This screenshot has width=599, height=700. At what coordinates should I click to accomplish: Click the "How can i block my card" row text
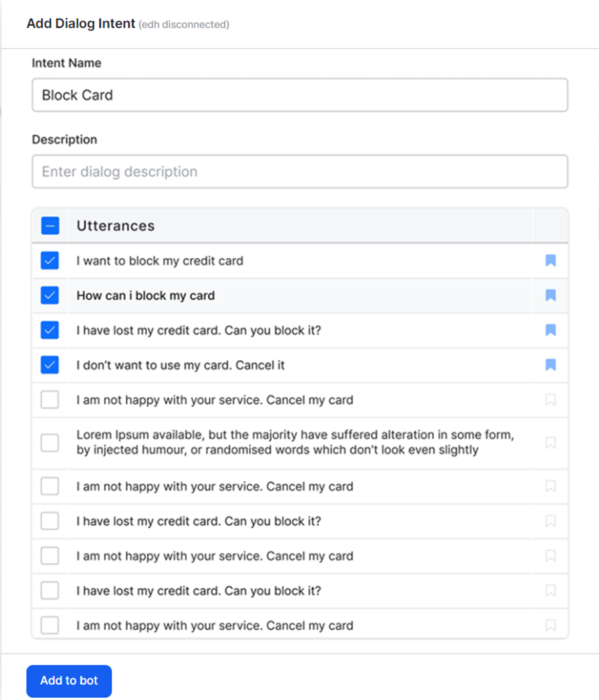pyautogui.click(x=146, y=296)
